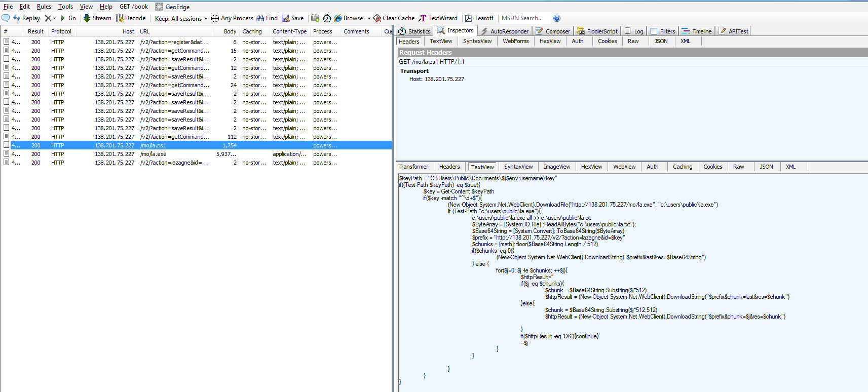The image size is (868, 392).
Task: Select the action=register&dat session row
Action: tap(196, 42)
